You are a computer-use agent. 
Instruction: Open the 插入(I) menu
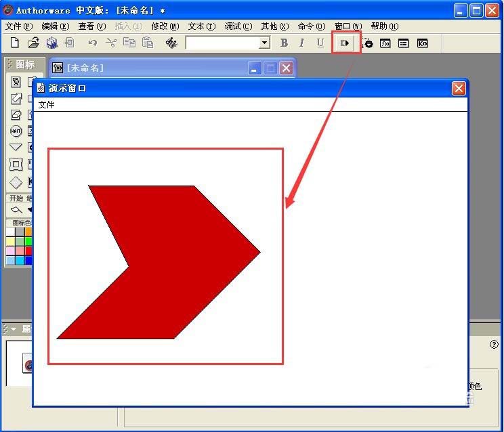tap(129, 26)
